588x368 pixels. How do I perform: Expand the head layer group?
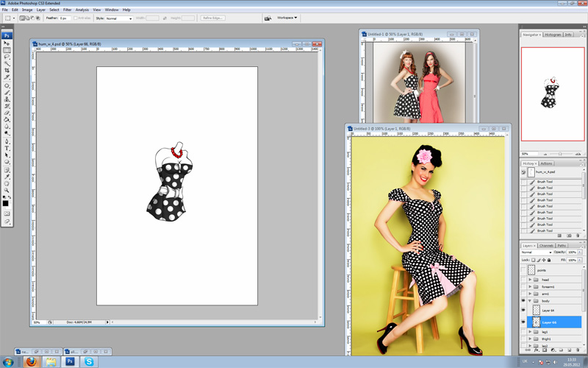530,280
